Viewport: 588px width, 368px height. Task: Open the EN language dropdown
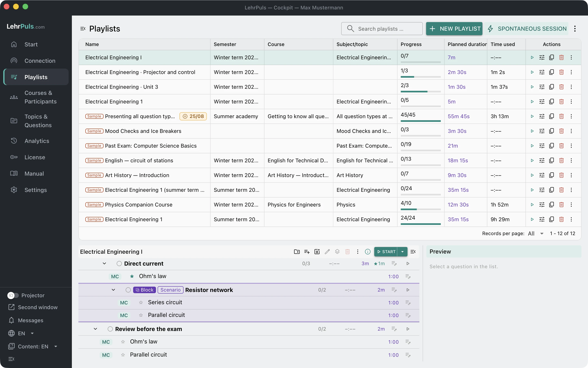coord(21,333)
